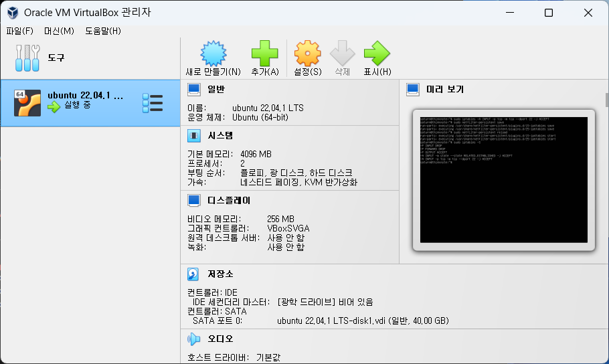Open the 오디오 section heading link
The image size is (609, 364).
click(220, 339)
